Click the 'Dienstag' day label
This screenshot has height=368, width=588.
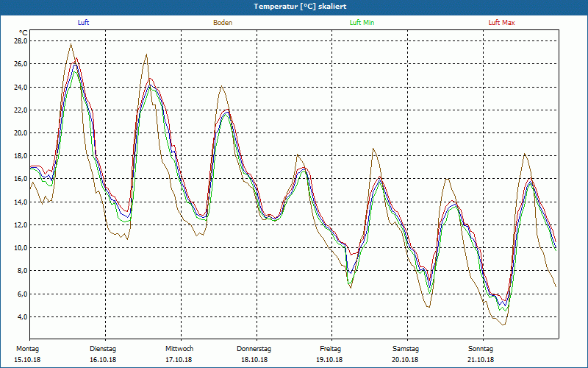point(103,349)
